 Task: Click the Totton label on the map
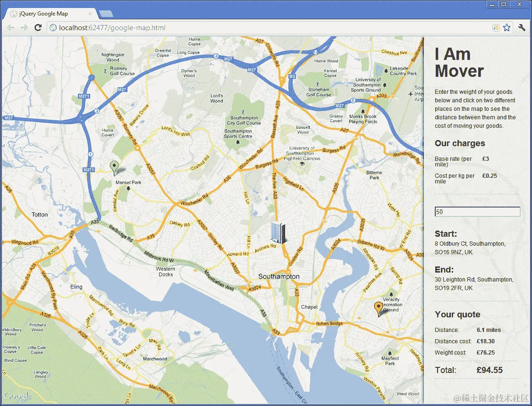coord(40,215)
